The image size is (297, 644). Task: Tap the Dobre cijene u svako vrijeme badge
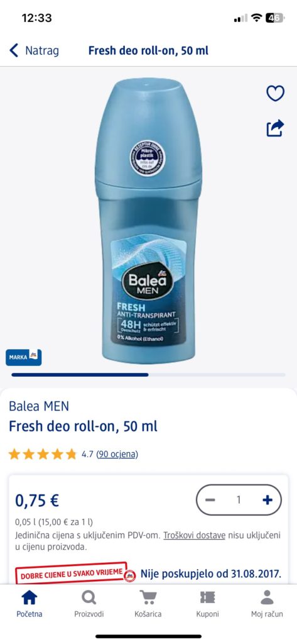76,574
